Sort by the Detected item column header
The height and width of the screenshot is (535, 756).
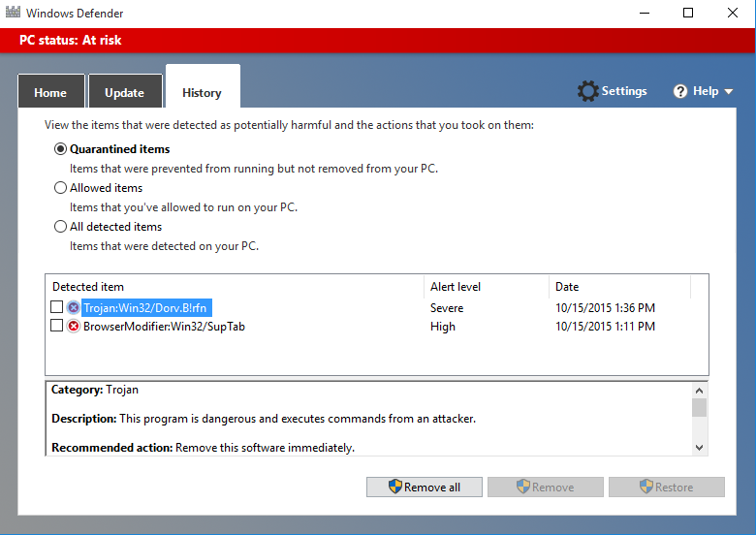pyautogui.click(x=235, y=287)
